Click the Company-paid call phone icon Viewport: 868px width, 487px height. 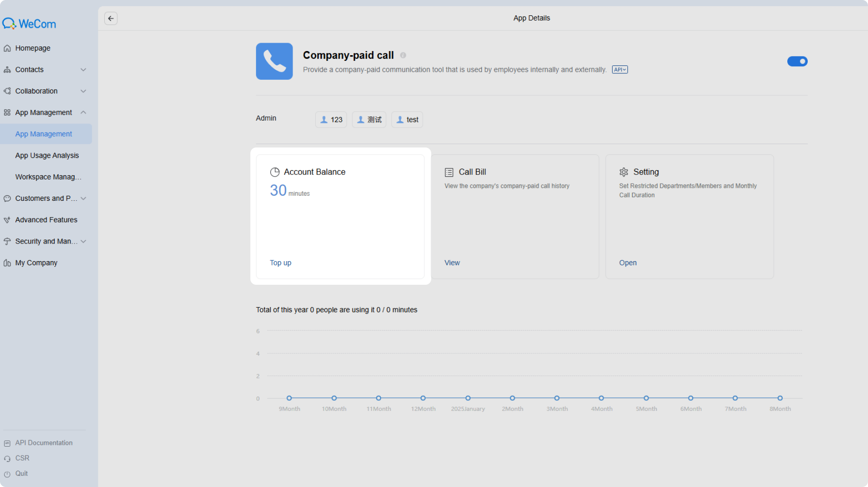point(274,61)
